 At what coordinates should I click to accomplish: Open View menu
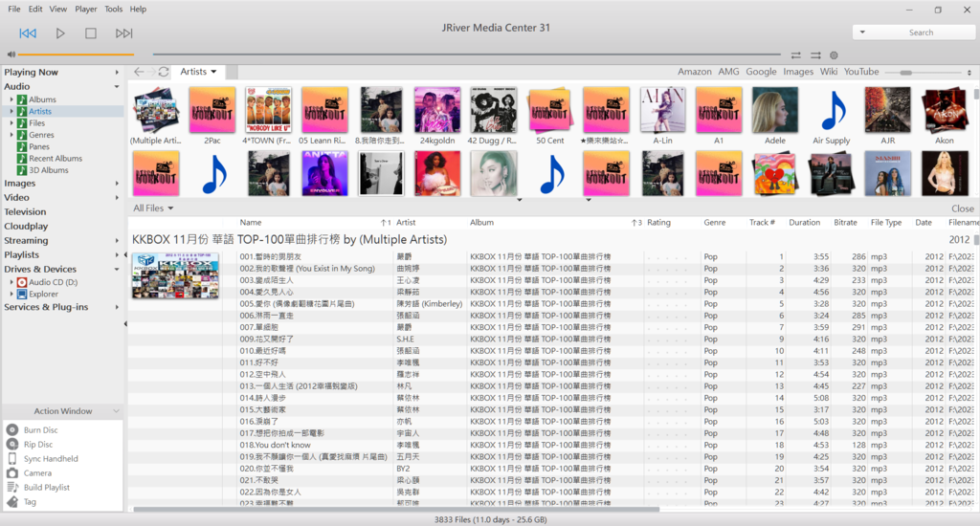[58, 10]
